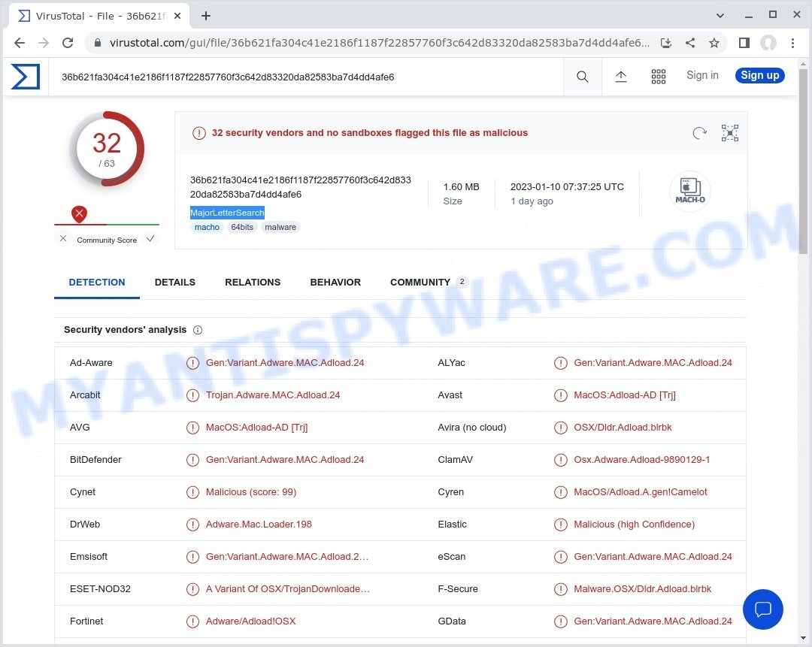Click highlighted MajorLetterSearch file name

click(227, 213)
